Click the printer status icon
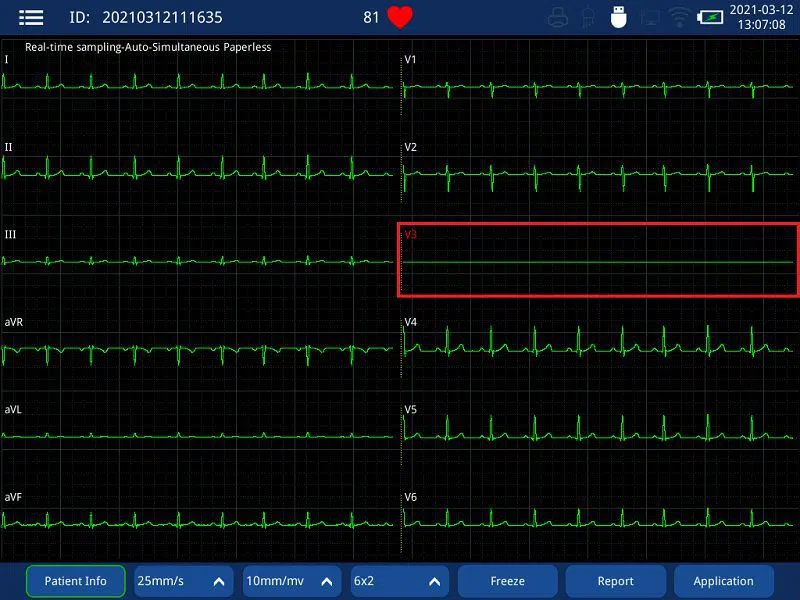 point(558,18)
